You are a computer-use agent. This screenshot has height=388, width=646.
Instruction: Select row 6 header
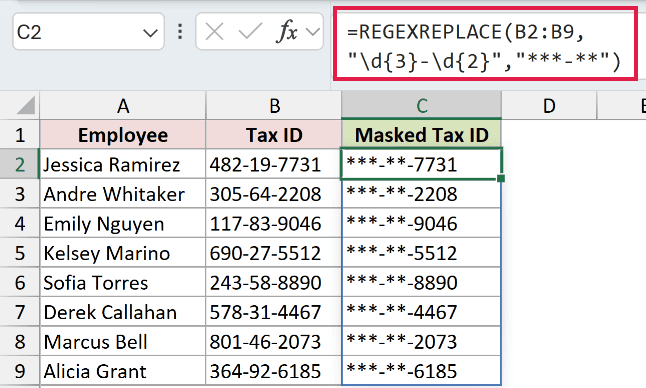pyautogui.click(x=20, y=283)
